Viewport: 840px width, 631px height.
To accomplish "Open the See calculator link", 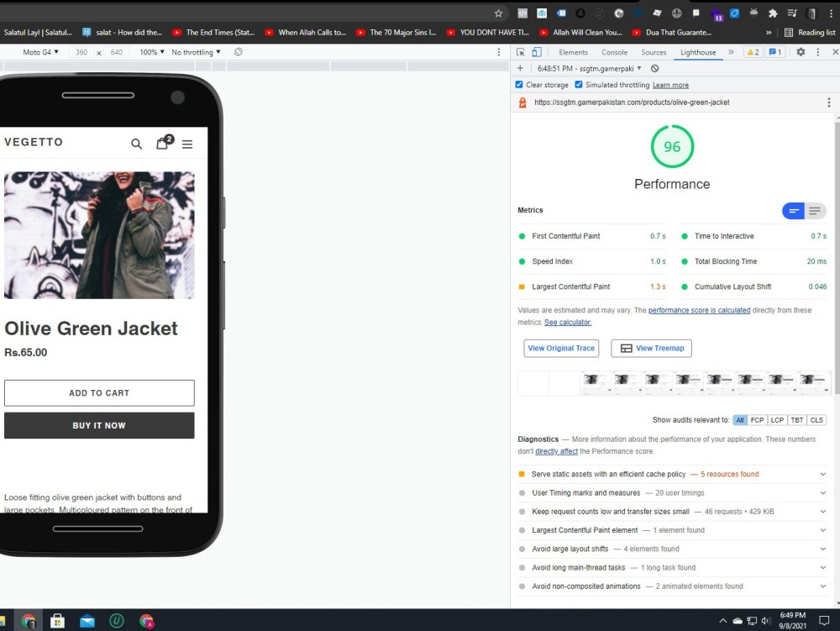I will 568,323.
